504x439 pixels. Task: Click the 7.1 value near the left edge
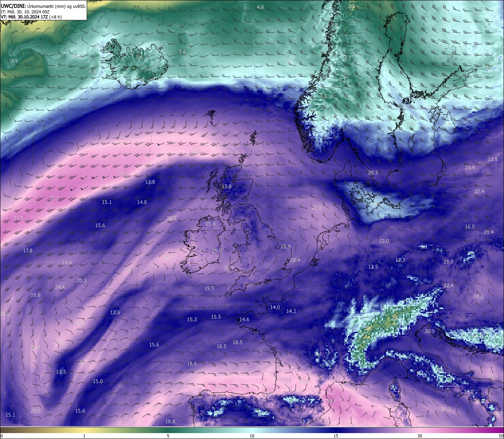tap(14, 61)
